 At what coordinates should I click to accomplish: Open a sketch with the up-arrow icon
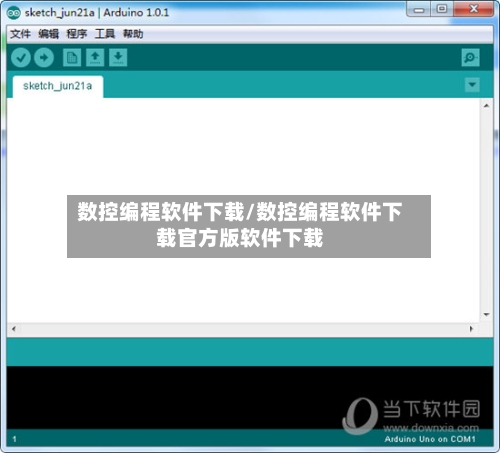coord(95,58)
